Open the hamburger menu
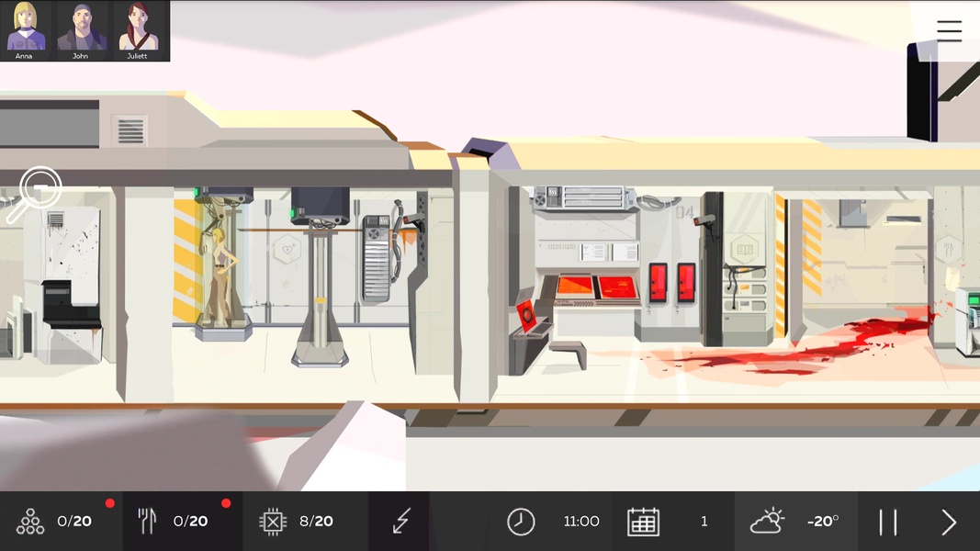Viewport: 980px width, 551px height. click(949, 30)
